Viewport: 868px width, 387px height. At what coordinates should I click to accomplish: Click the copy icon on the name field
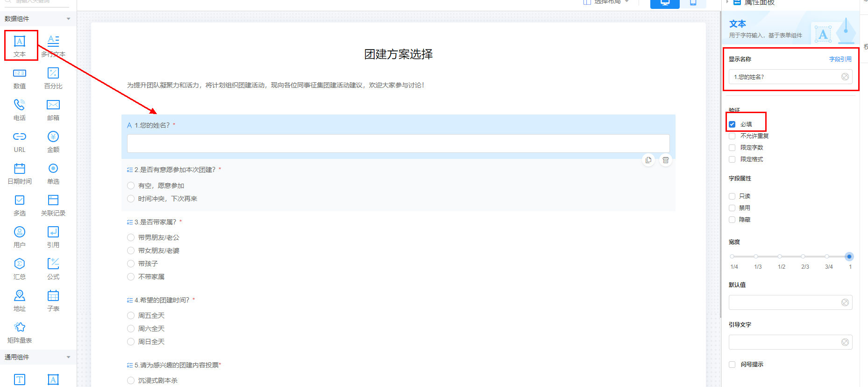point(648,160)
